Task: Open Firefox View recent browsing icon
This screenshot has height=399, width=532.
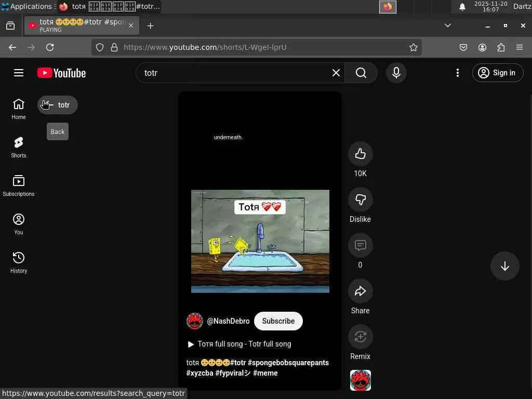Action: pyautogui.click(x=10, y=26)
